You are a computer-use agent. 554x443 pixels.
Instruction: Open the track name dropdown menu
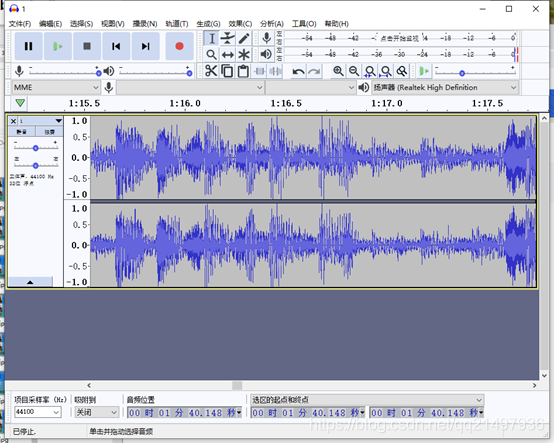(41, 121)
